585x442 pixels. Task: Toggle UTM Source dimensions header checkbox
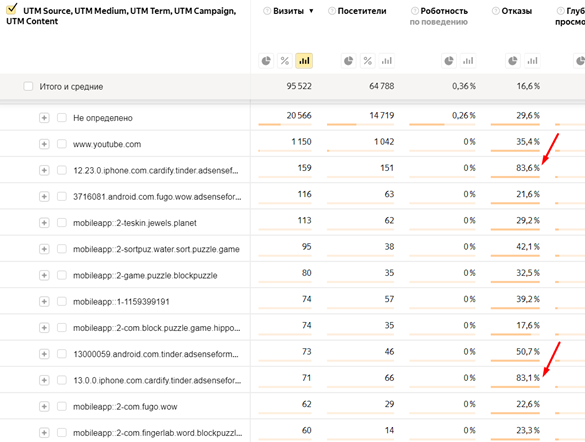coord(12,8)
